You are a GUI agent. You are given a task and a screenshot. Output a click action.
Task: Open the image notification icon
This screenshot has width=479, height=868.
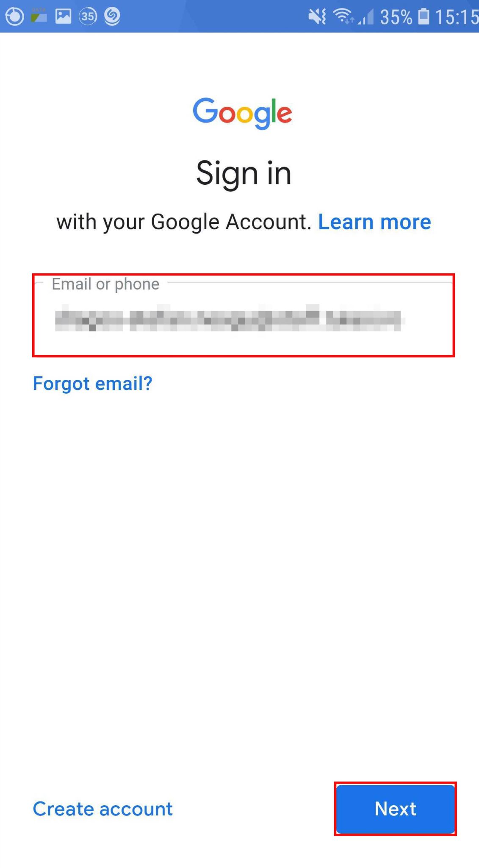pyautogui.click(x=63, y=16)
